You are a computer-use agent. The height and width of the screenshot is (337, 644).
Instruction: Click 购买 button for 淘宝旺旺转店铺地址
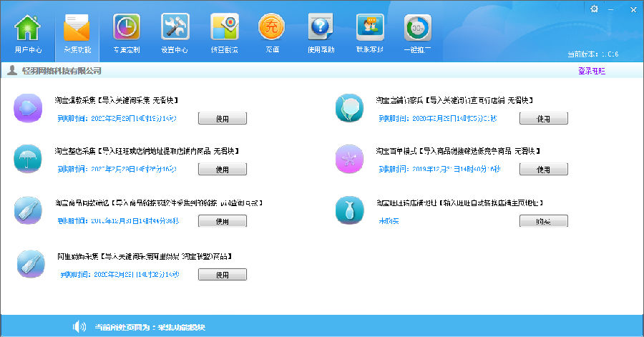coord(543,221)
